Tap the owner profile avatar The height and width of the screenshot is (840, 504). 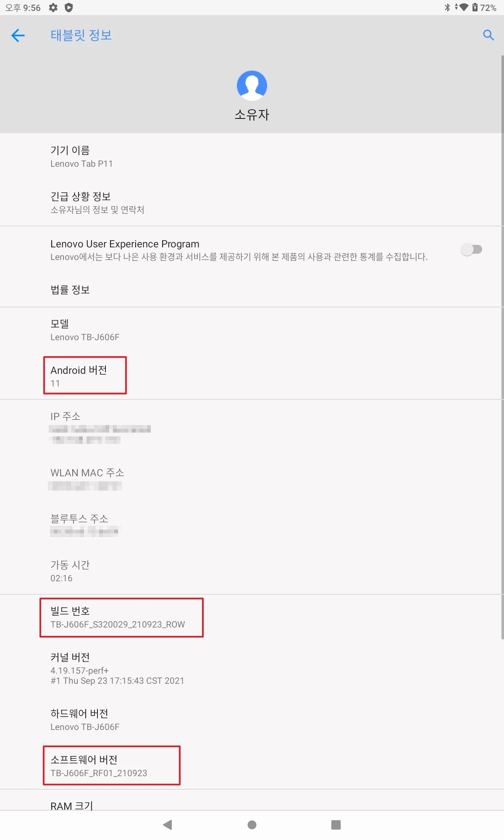(x=252, y=86)
